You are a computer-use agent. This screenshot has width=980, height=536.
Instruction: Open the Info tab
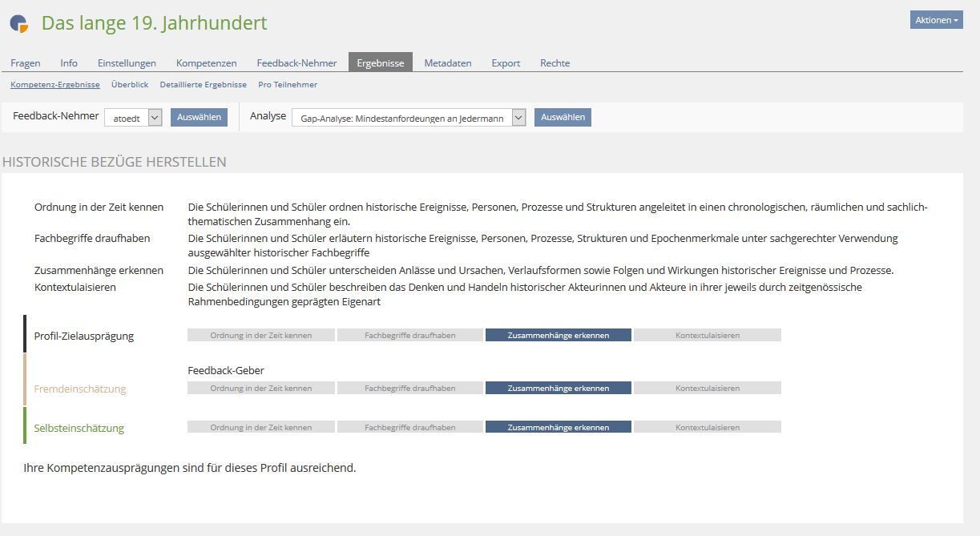(x=69, y=63)
